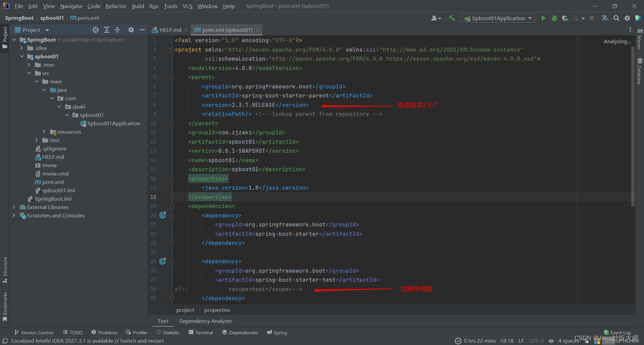
Task: Open the Dependencies tool window
Action: tap(240, 332)
